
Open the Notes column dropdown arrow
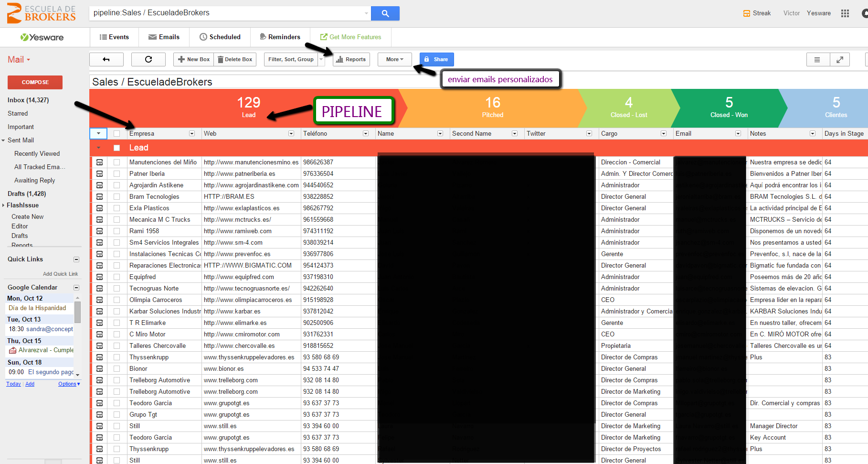click(813, 134)
